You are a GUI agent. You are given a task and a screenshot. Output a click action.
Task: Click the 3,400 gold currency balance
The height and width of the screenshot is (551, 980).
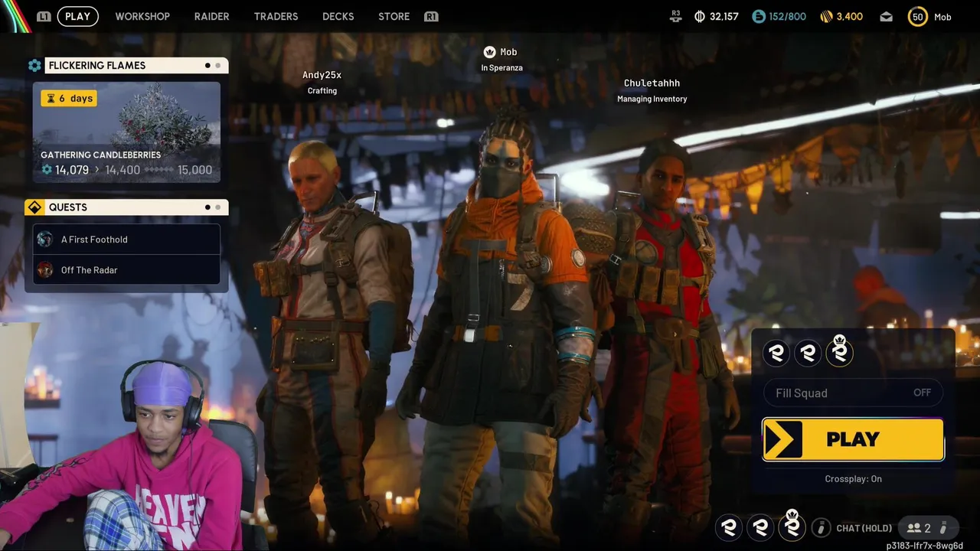(850, 16)
